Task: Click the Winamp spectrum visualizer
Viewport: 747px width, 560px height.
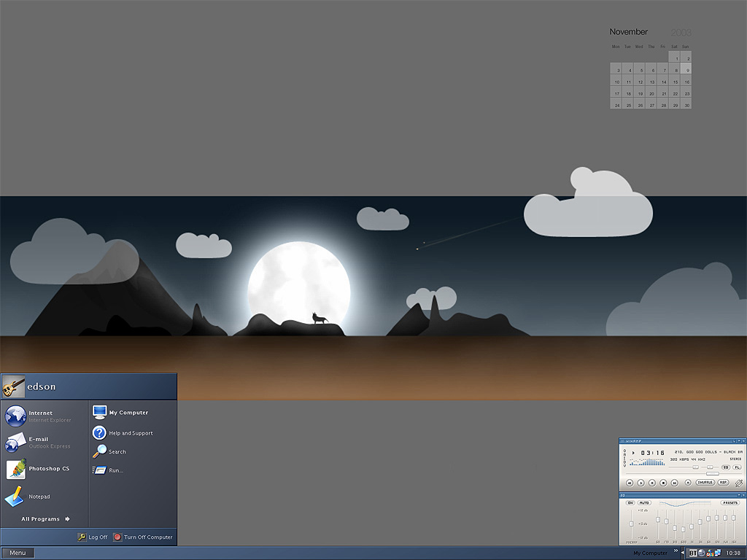Action: coord(648,462)
